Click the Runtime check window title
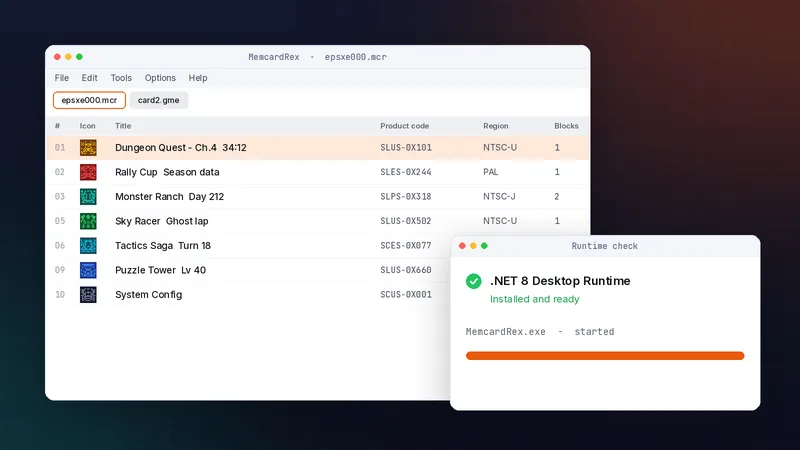 point(605,246)
